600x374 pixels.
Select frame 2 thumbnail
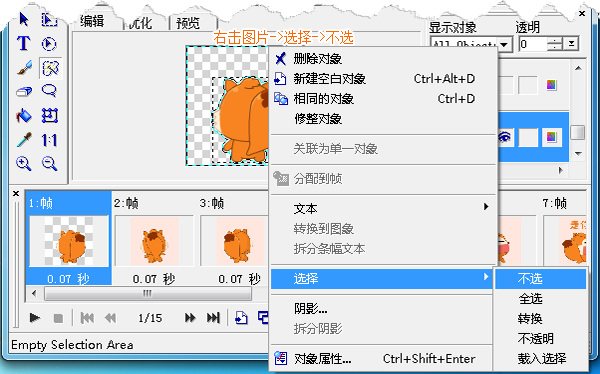[x=155, y=241]
